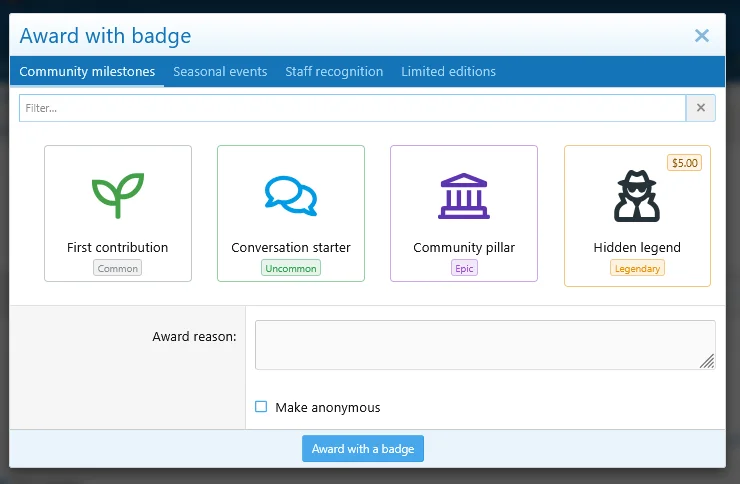Screen dimensions: 740x484
Task: Click the First contribution title text
Action: [118, 247]
